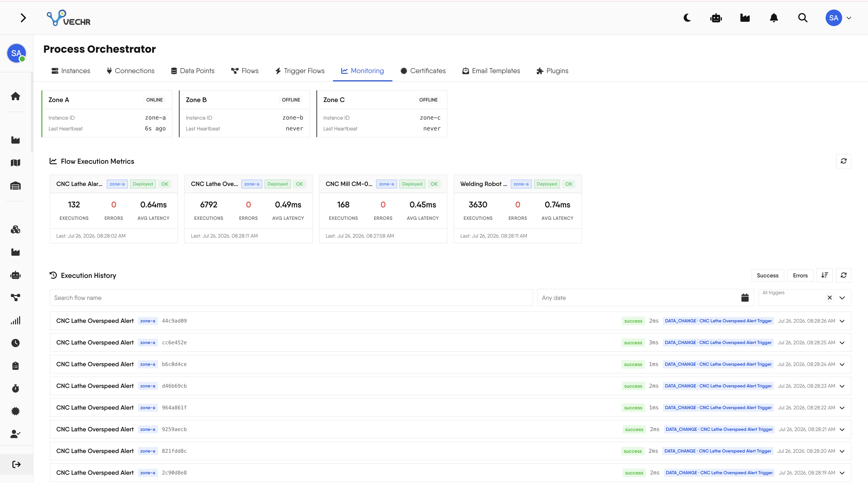Open the search magnifier in top bar
Screen dimensions: 868x483
pyautogui.click(x=803, y=18)
